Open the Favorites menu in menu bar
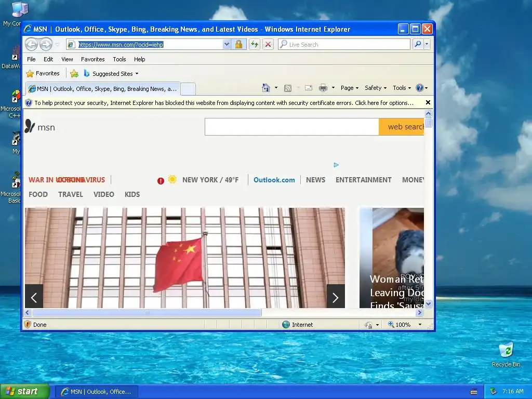The height and width of the screenshot is (399, 532). pyautogui.click(x=92, y=59)
